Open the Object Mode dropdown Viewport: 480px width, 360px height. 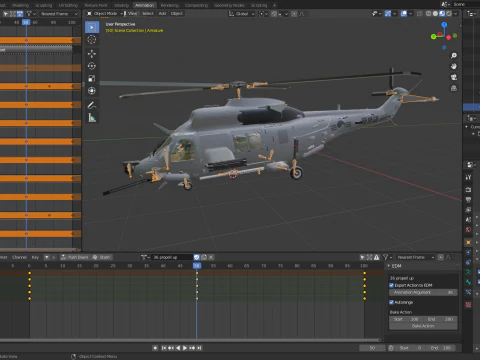coord(105,14)
